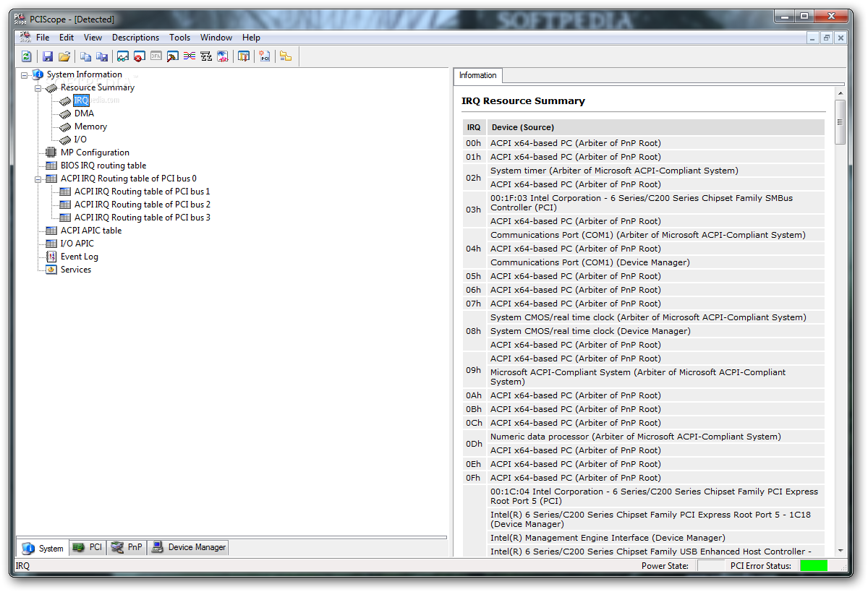Select ACPI IRQ Routing table of PCI bus 1
The image size is (868, 592).
pos(142,192)
